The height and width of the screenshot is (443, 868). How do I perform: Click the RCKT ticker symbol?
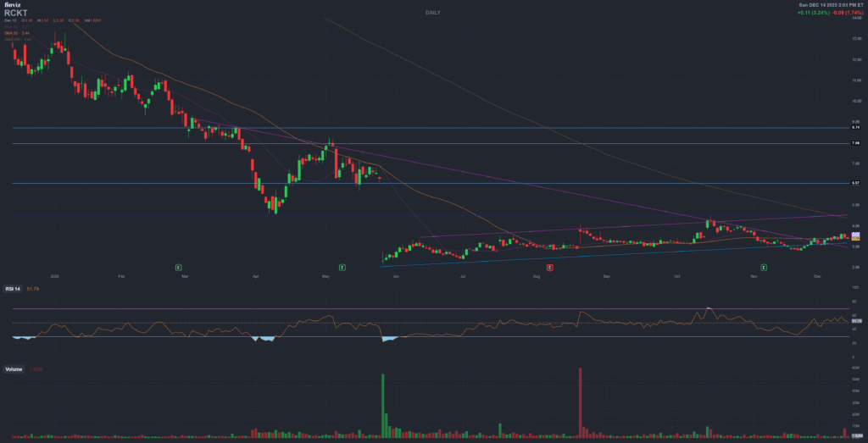coord(16,14)
